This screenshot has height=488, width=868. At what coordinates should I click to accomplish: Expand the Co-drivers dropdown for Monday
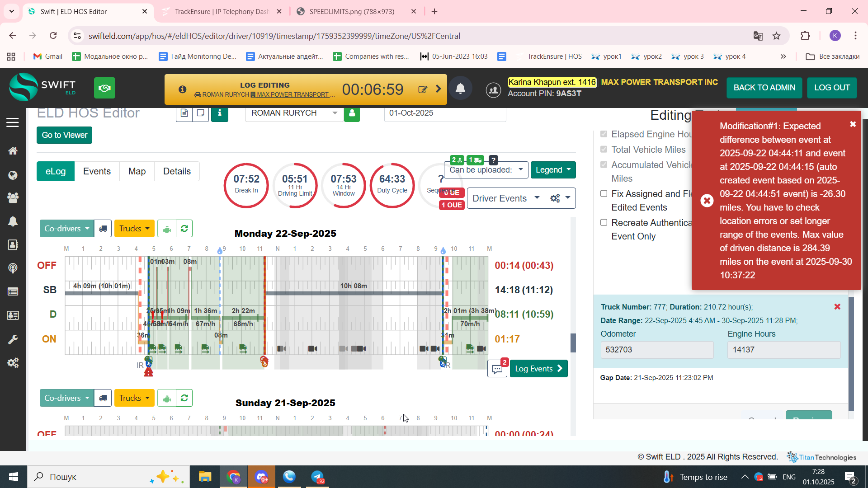[66, 229]
